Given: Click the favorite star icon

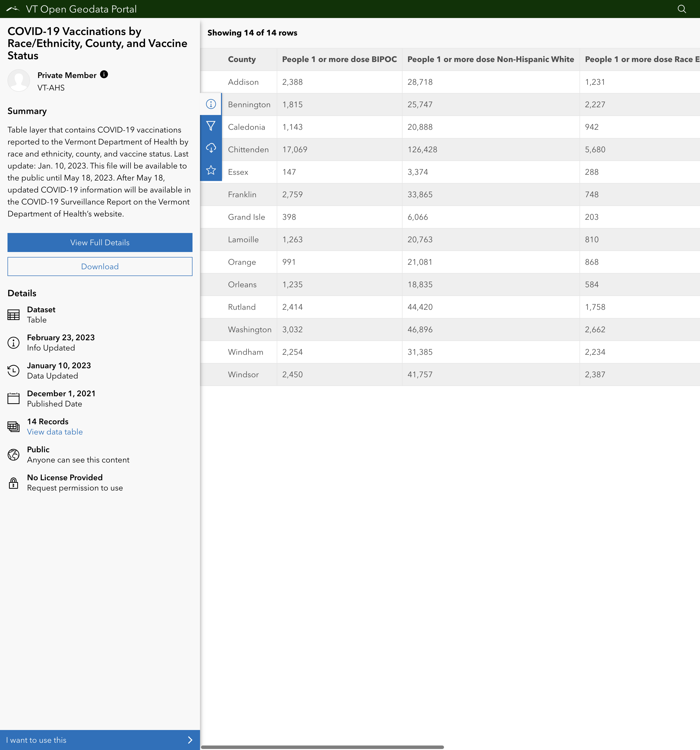Looking at the screenshot, I should [211, 170].
